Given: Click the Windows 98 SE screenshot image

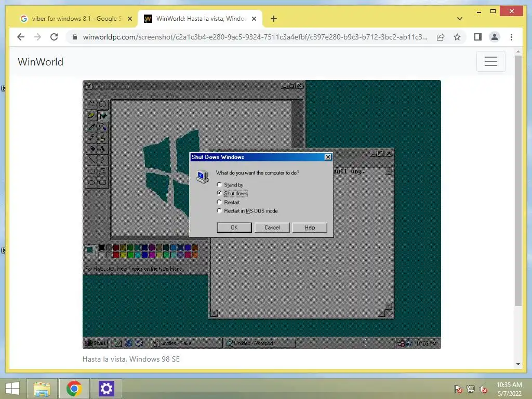Looking at the screenshot, I should [x=262, y=215].
